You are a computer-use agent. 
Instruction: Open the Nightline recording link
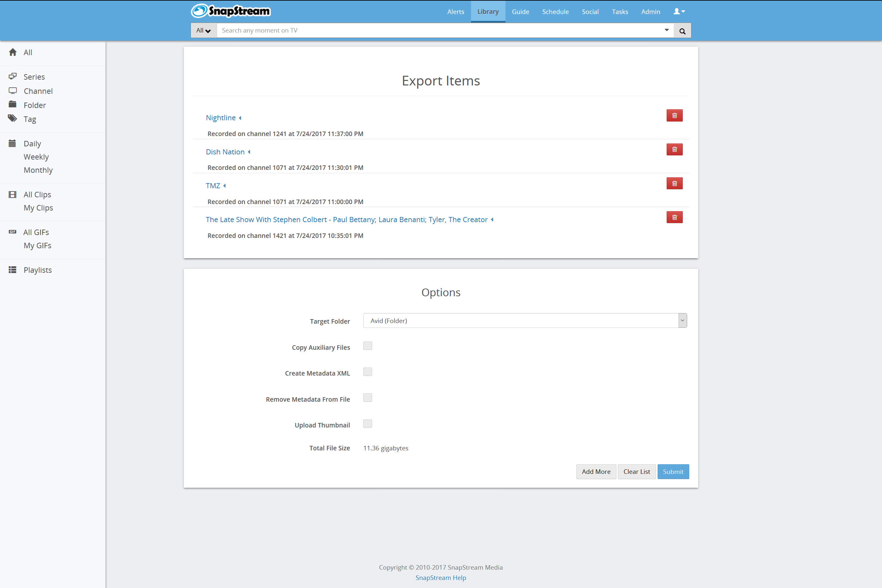221,118
